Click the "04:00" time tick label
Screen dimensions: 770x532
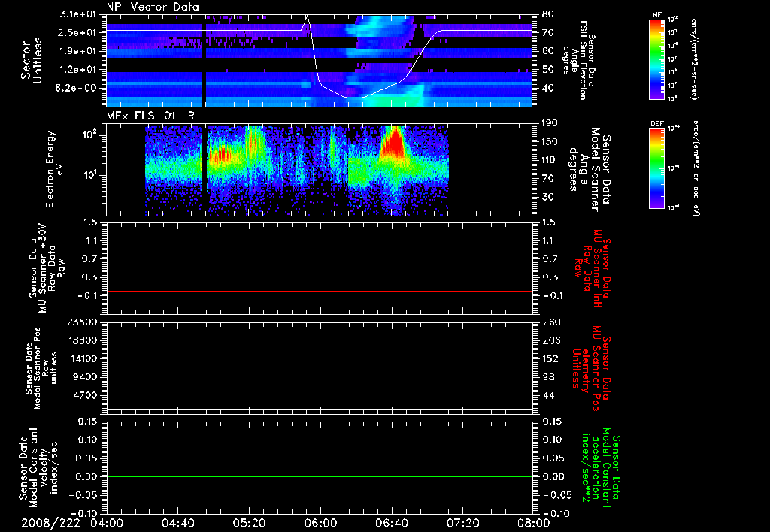[107, 523]
